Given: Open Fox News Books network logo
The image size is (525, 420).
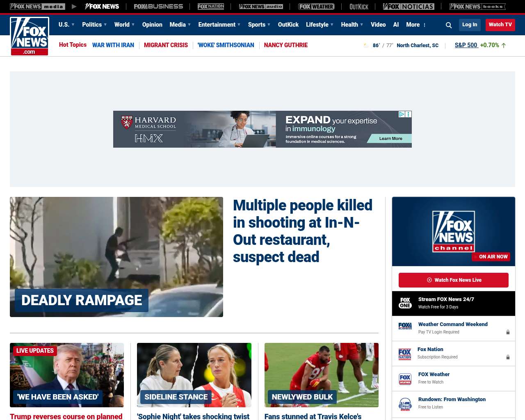Looking at the screenshot, I should coord(477,7).
